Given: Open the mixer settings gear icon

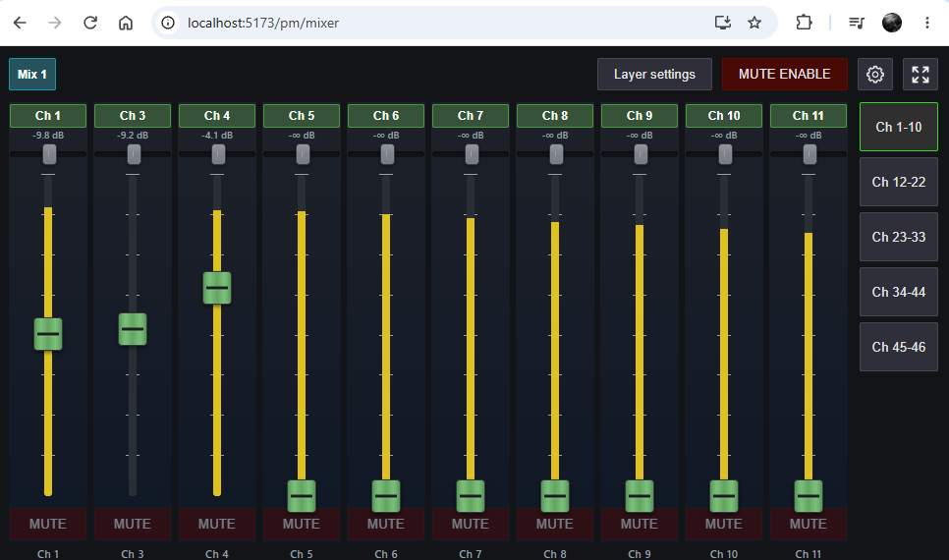Looking at the screenshot, I should [874, 74].
